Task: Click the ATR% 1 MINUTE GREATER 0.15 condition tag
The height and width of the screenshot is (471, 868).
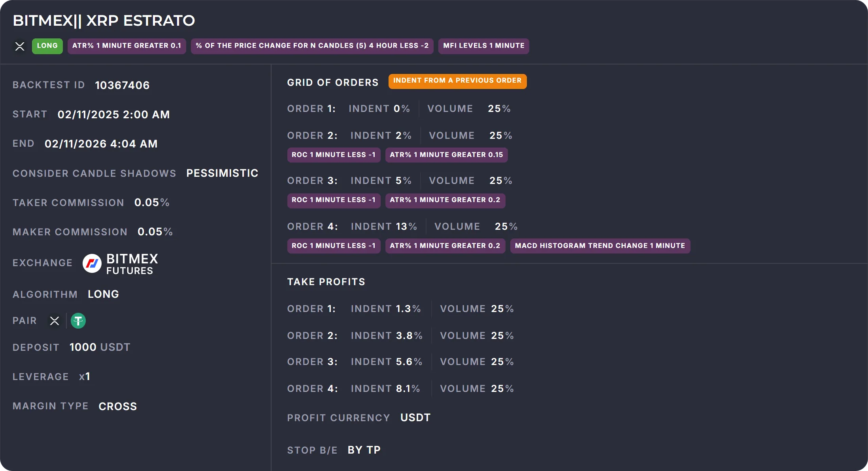Action: tap(446, 155)
